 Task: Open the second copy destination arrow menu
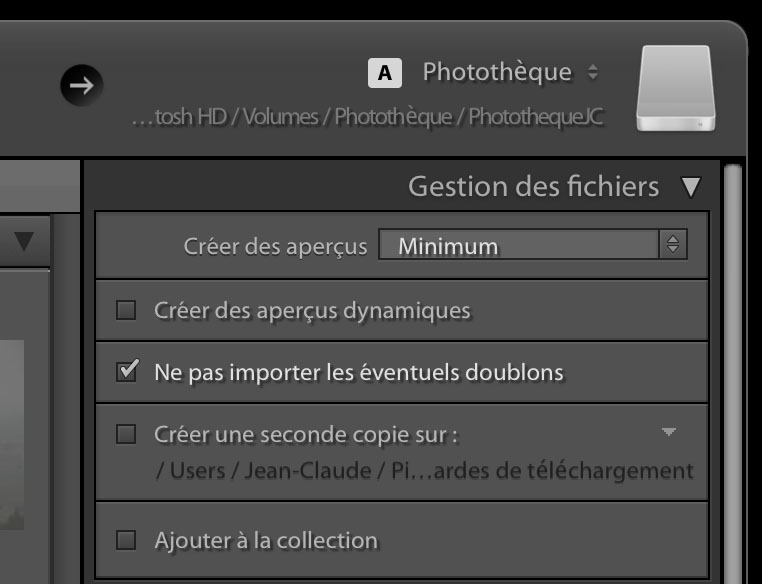669,432
